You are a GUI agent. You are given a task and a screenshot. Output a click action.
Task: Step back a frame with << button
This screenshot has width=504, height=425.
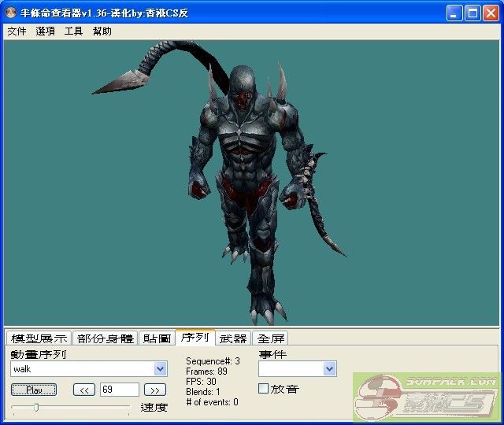coord(84,390)
